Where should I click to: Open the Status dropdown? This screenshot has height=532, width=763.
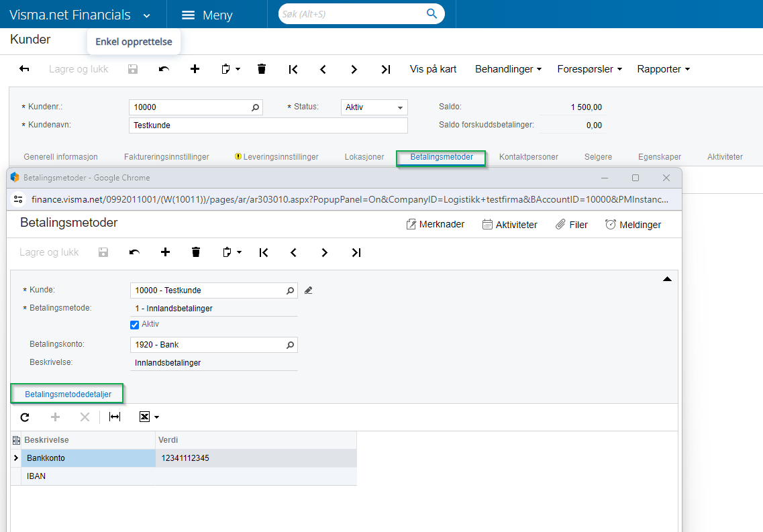click(401, 107)
